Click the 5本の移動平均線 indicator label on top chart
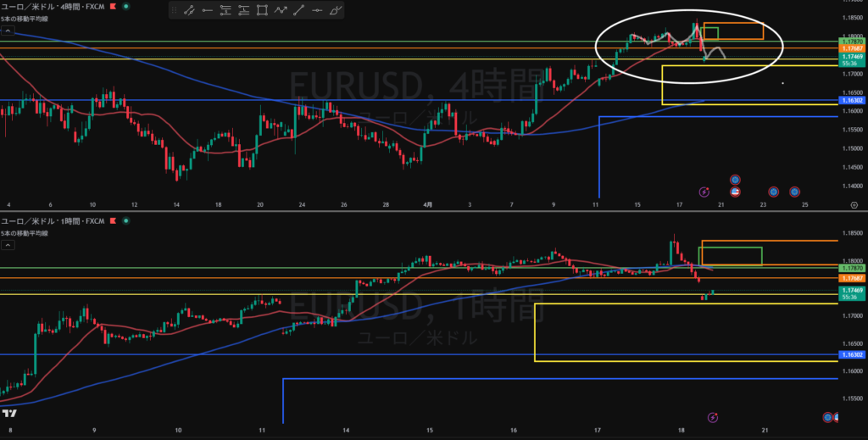This screenshot has height=440, width=868. (23, 18)
